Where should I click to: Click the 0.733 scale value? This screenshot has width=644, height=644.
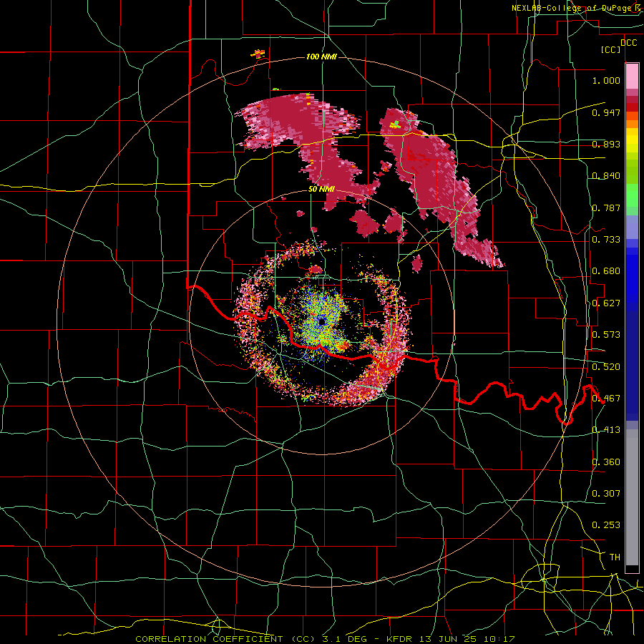[606, 240]
